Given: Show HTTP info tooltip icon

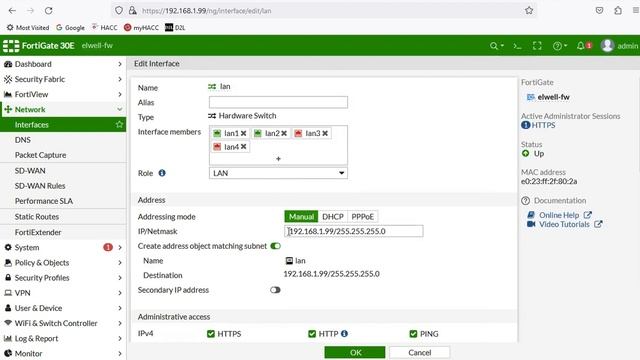Looking at the screenshot, I should [x=344, y=333].
